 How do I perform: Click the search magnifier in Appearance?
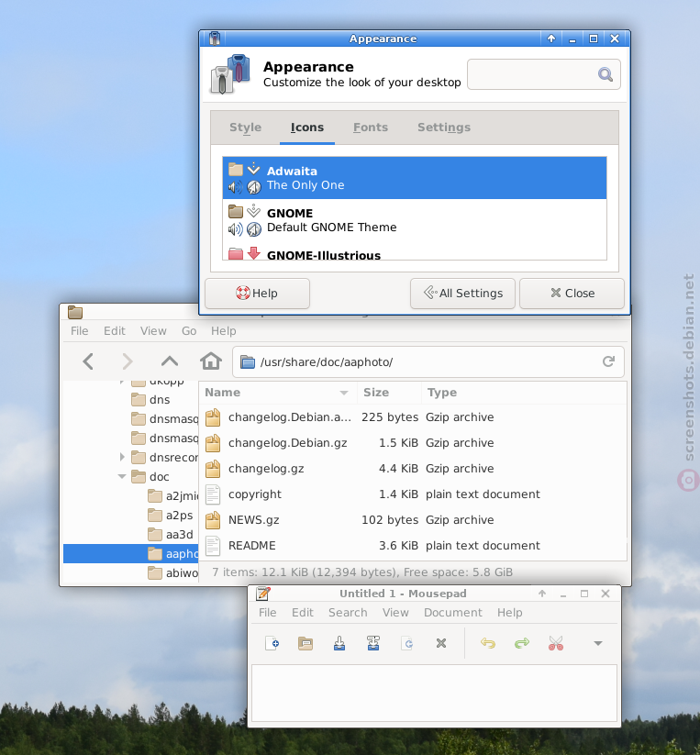(606, 74)
